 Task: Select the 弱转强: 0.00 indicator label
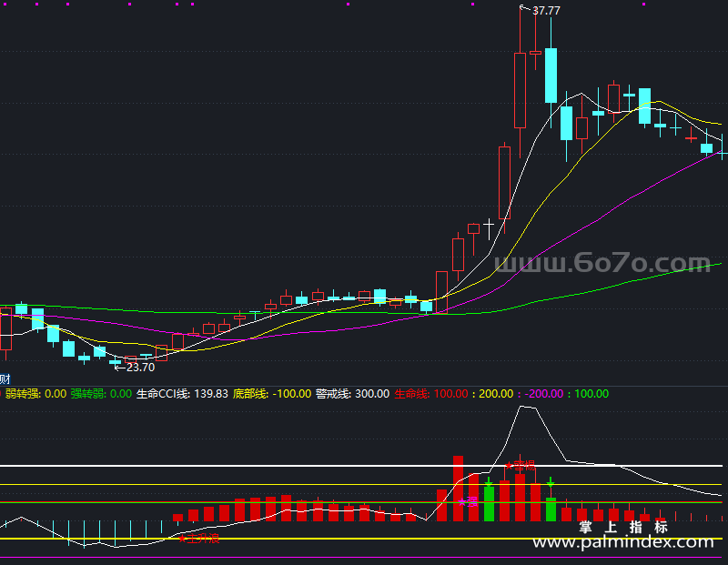coord(35,394)
